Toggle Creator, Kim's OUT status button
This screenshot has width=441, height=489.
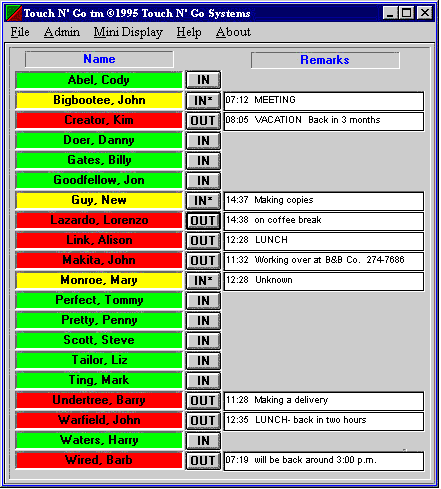click(x=203, y=120)
